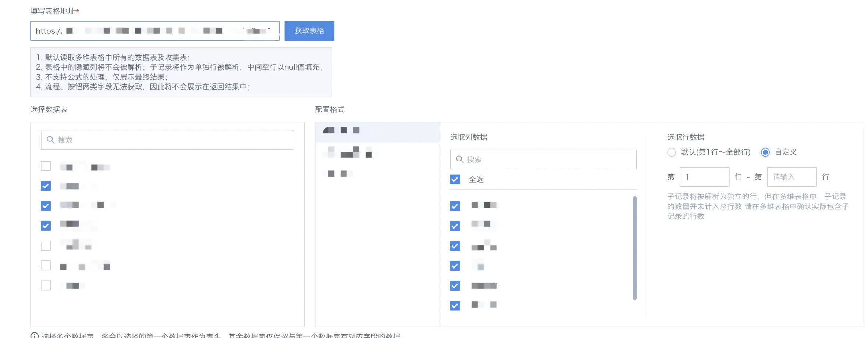Select the second table tab in 配置格式

tap(377, 152)
